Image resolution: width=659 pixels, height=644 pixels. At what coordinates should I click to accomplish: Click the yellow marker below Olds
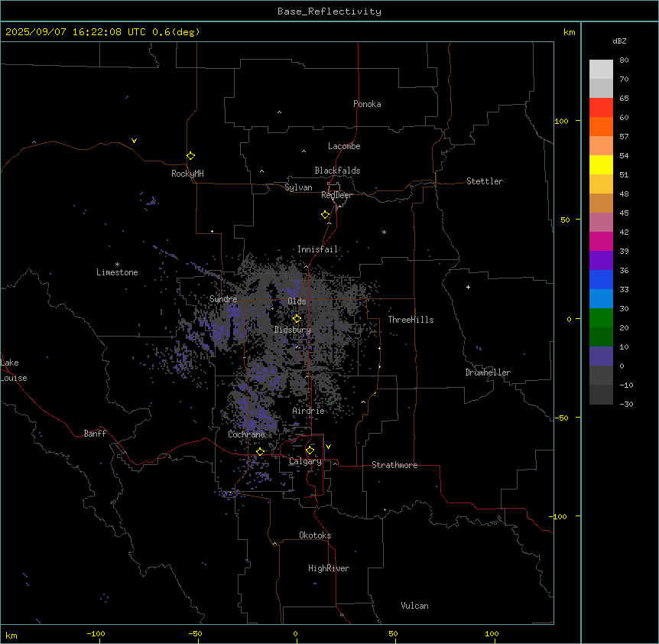click(x=297, y=318)
